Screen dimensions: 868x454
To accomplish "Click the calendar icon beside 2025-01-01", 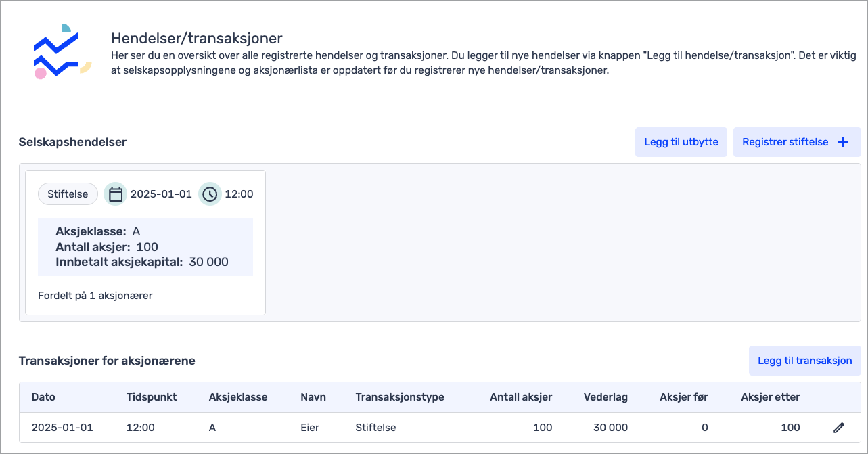I will [x=116, y=194].
